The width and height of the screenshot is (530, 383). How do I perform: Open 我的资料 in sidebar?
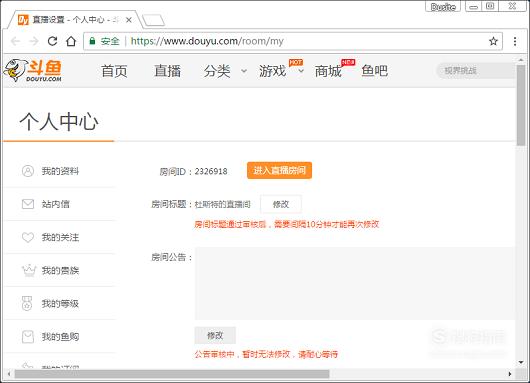pyautogui.click(x=60, y=171)
